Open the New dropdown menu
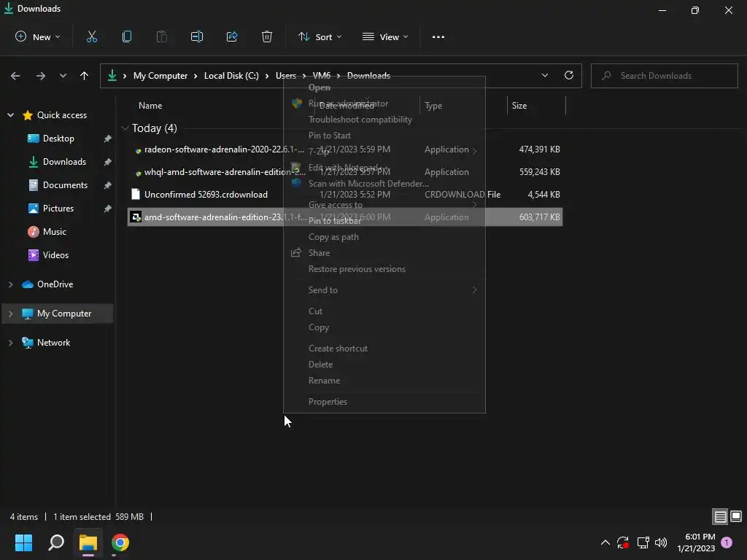 click(38, 36)
